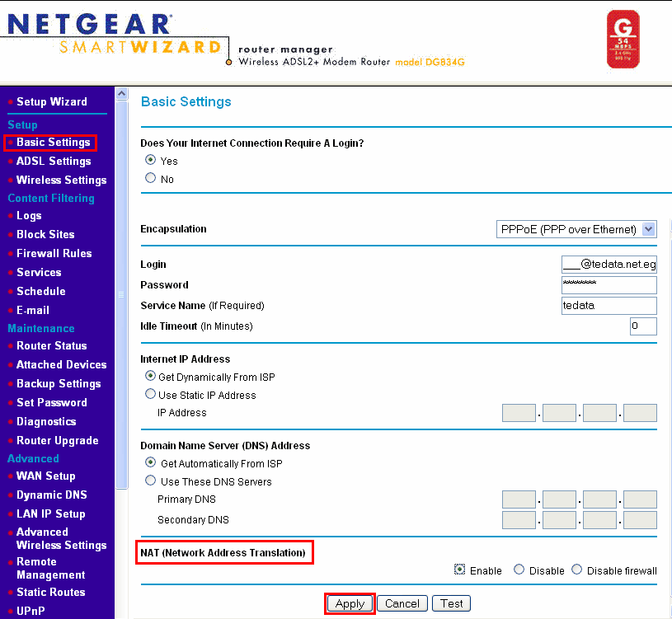The image size is (672, 619).
Task: View Router Status
Action: [x=51, y=345]
